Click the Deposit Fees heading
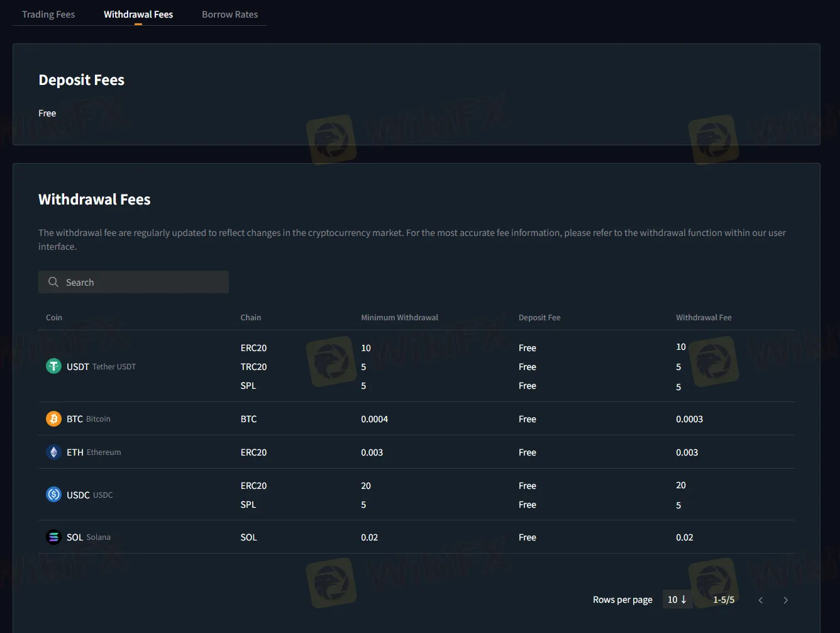 click(81, 80)
